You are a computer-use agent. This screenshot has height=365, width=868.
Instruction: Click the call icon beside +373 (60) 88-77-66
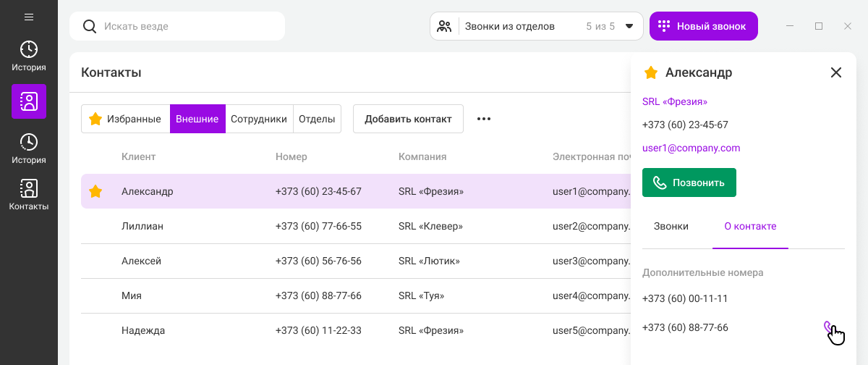829,328
